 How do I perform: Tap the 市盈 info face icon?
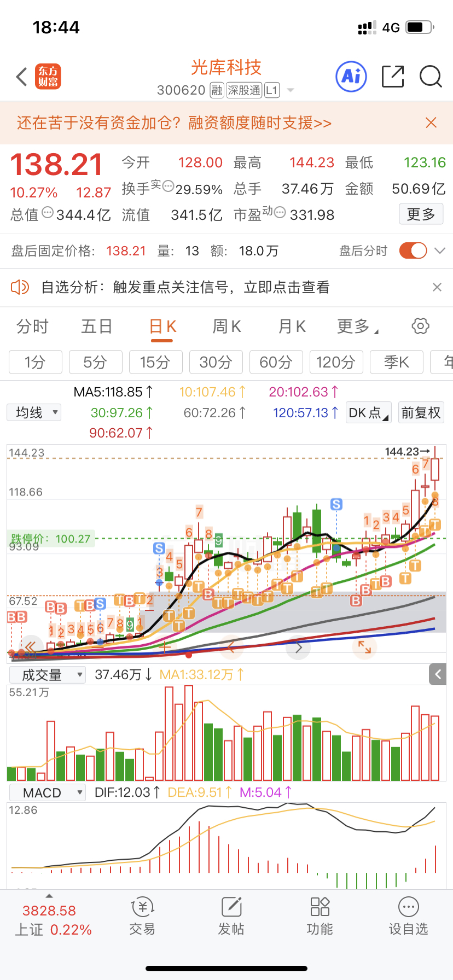[280, 212]
